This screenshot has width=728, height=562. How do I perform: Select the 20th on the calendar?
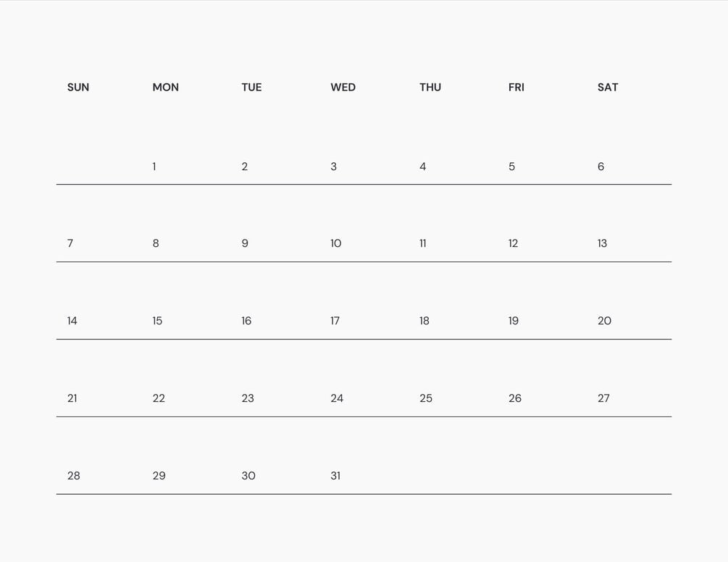pos(604,321)
